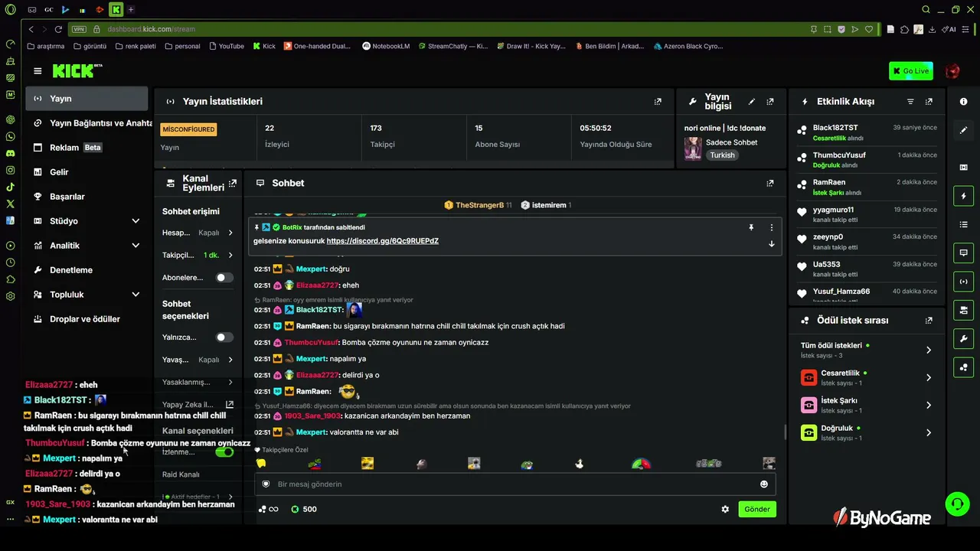The image size is (980, 551).
Task: Click the wrench icon in the right sidebar
Action: tap(963, 338)
